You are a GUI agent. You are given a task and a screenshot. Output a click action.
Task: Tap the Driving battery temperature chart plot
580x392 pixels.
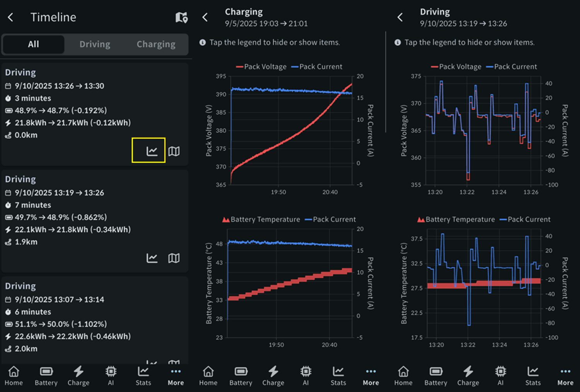point(484,283)
